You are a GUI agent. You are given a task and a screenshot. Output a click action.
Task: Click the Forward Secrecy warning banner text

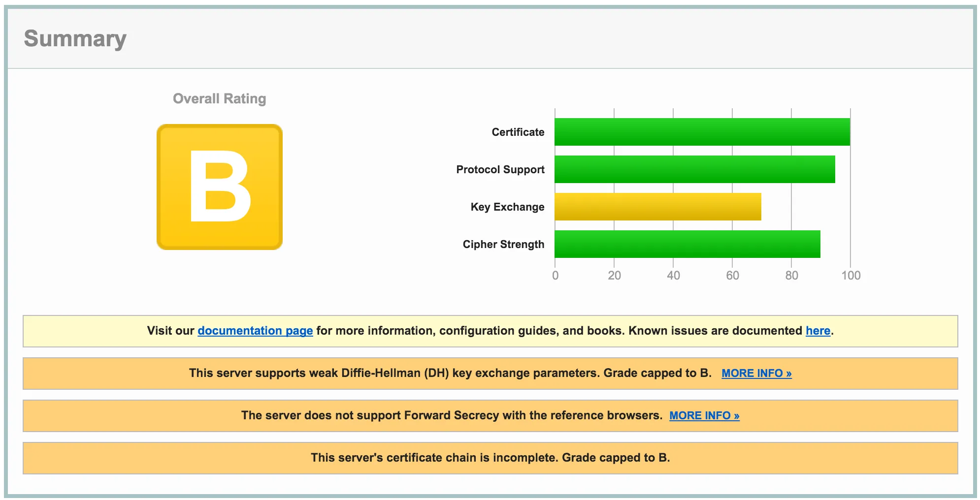[451, 415]
